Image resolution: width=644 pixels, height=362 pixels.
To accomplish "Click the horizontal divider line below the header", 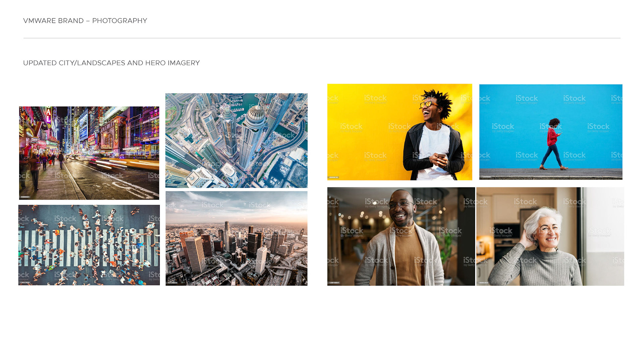I will tap(322, 38).
